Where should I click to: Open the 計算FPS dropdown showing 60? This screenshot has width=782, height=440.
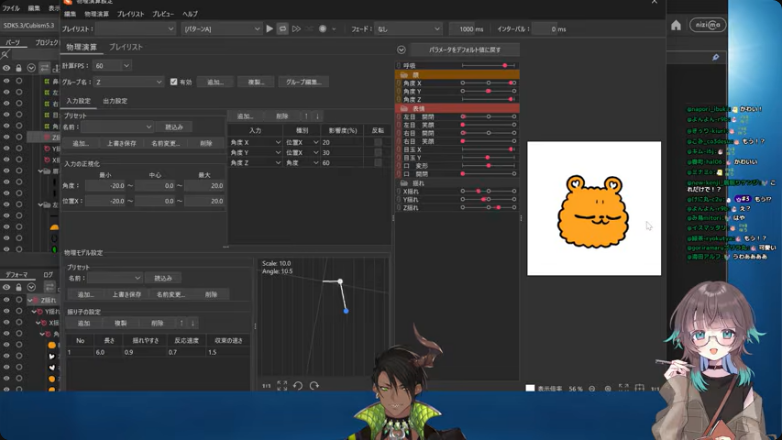[112, 65]
